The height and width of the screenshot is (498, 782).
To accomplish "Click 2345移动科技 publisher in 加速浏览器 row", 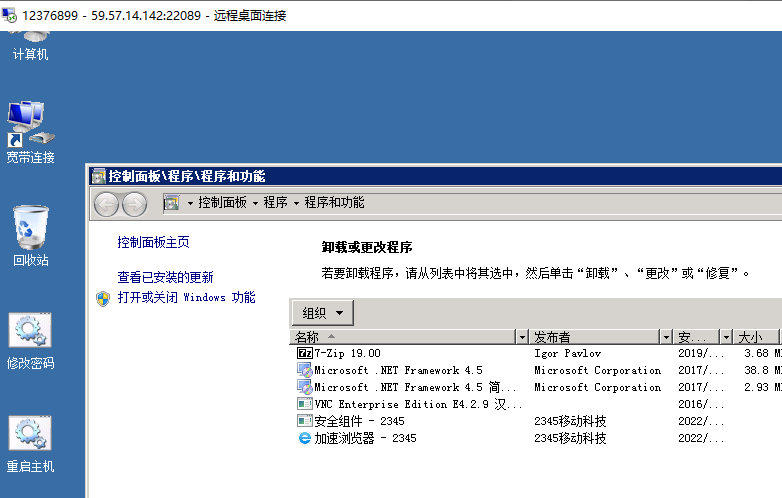I will click(x=570, y=438).
